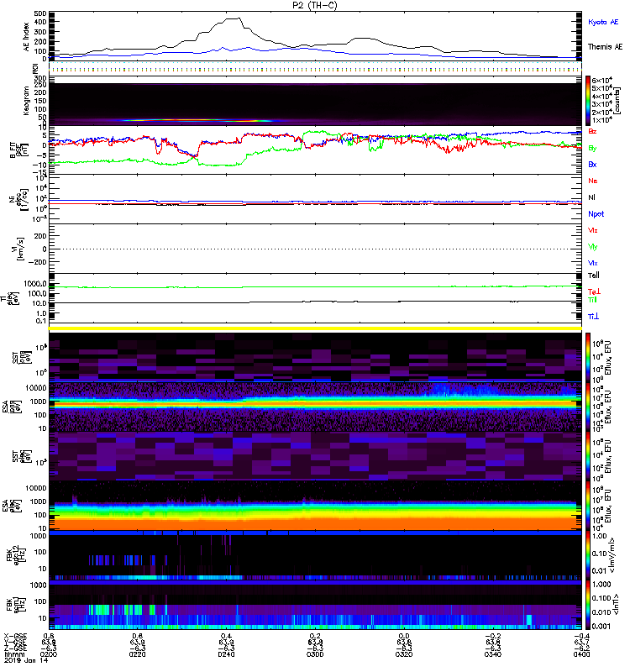630x672 pixels.
Task: Click the hhmm row label
Action: click(13, 654)
